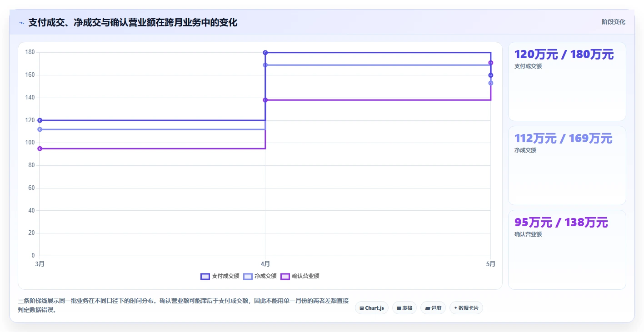Click the 净成交额 legend color box
Image resolution: width=644 pixels, height=332 pixels.
coord(248,276)
